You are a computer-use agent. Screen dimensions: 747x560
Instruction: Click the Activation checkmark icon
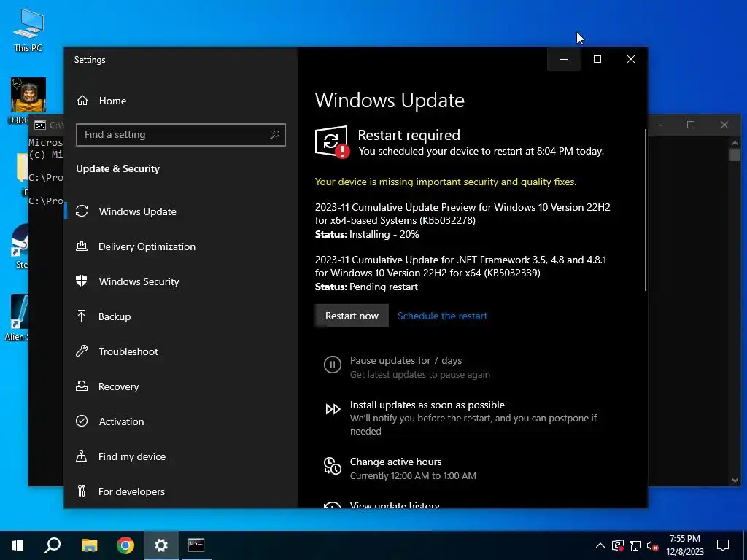[x=82, y=421]
